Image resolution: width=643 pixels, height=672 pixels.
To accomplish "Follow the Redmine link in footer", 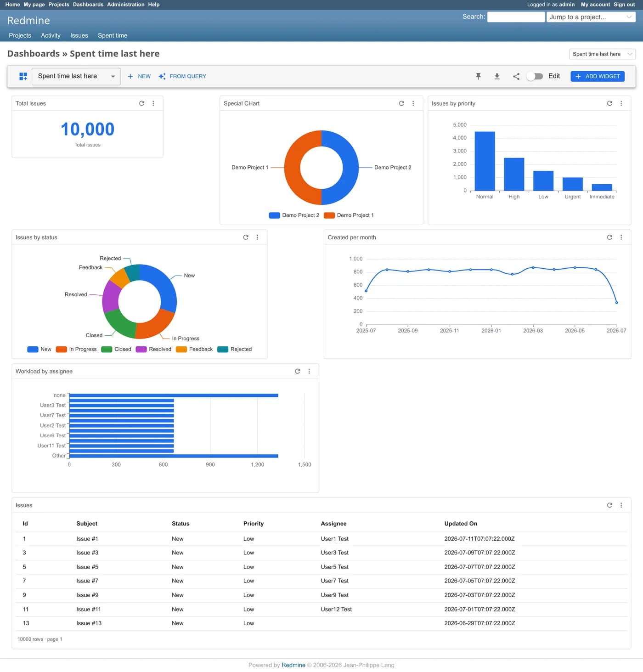I will click(x=293, y=665).
